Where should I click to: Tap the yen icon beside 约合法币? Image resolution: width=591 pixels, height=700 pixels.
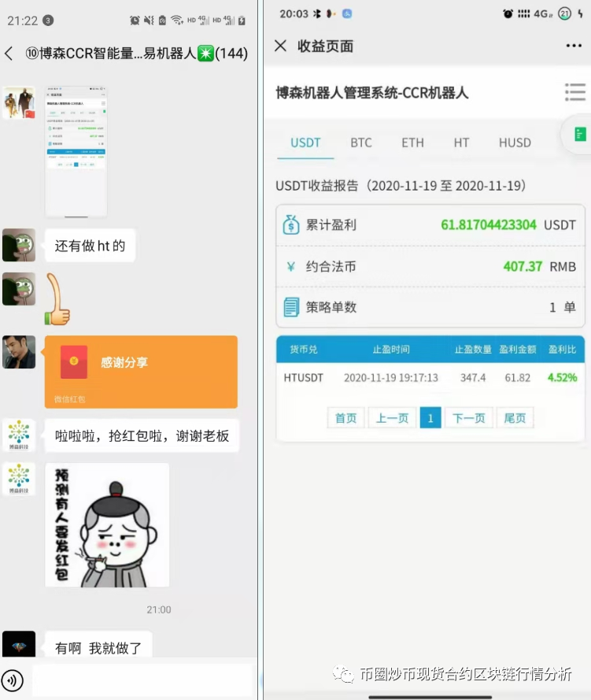tap(291, 266)
